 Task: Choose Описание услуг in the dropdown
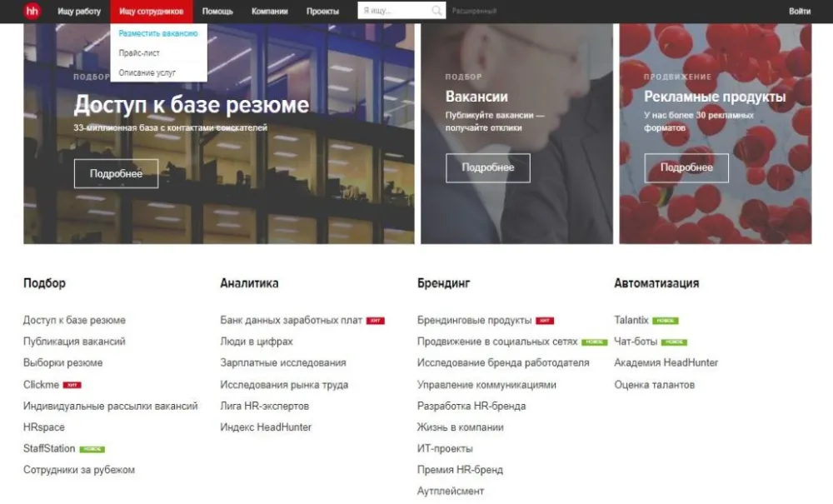(147, 72)
